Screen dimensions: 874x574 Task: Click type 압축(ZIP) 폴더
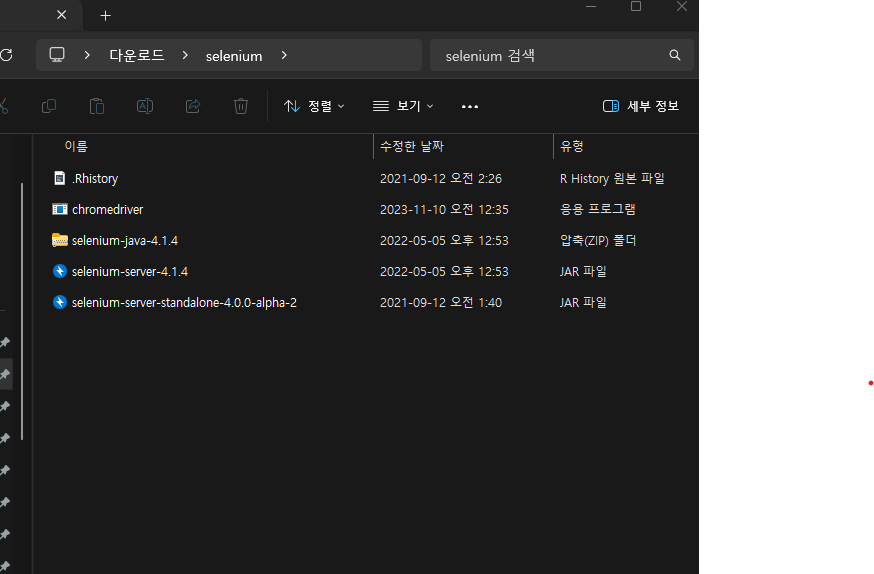click(598, 240)
